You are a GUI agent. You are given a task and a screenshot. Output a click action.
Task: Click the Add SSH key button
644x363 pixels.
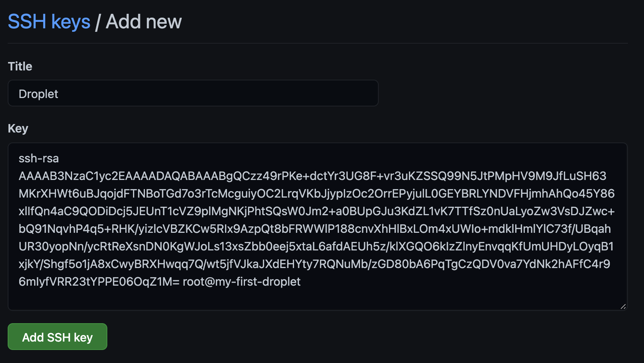58,337
